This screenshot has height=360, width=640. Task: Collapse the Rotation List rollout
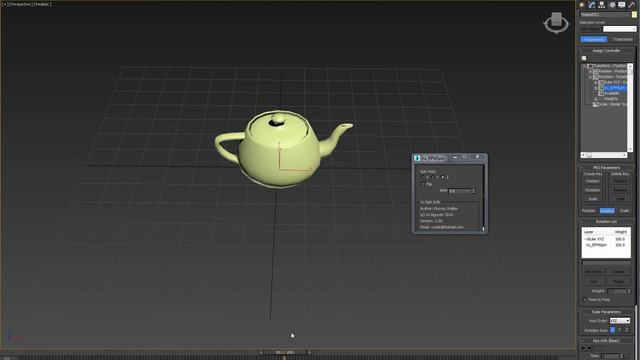coord(582,222)
